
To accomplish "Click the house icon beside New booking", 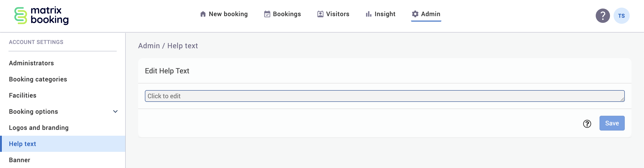I will 203,14.
